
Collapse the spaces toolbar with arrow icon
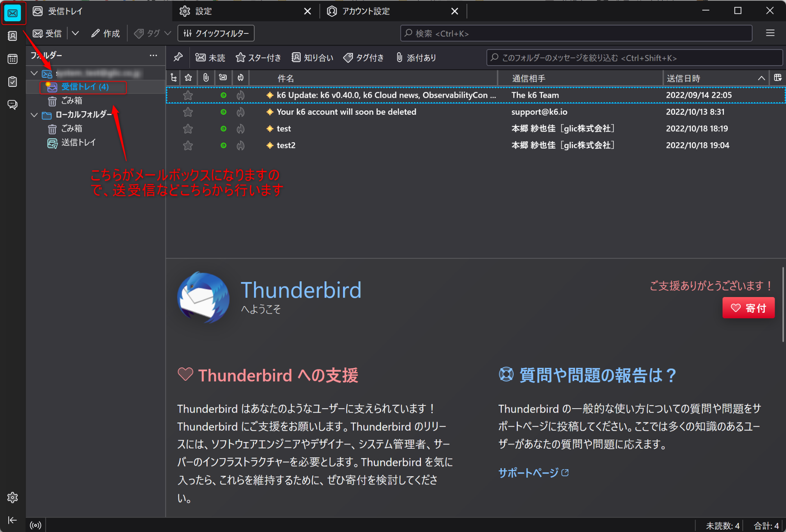point(13,520)
